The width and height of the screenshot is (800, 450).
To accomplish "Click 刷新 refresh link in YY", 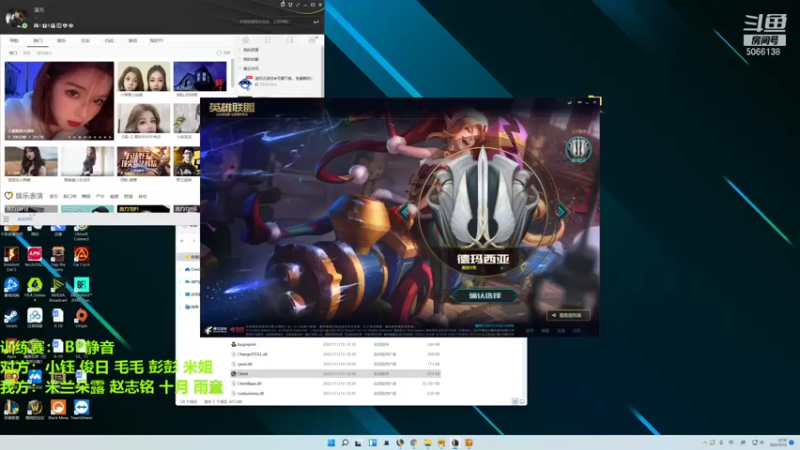I will pos(223,53).
